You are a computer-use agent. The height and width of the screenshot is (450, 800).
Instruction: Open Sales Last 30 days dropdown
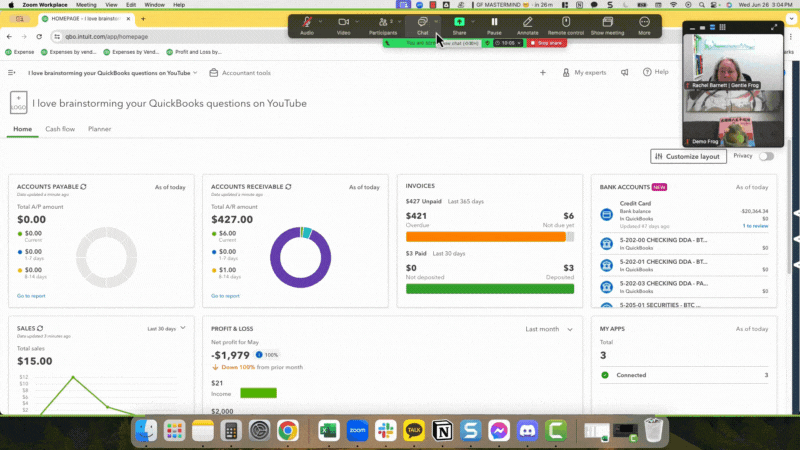coord(166,329)
